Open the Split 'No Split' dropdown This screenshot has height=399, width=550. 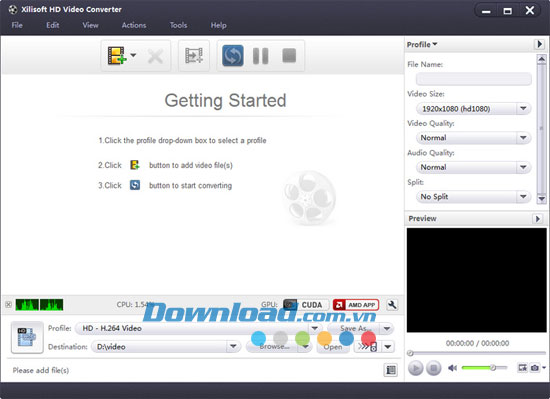click(474, 197)
